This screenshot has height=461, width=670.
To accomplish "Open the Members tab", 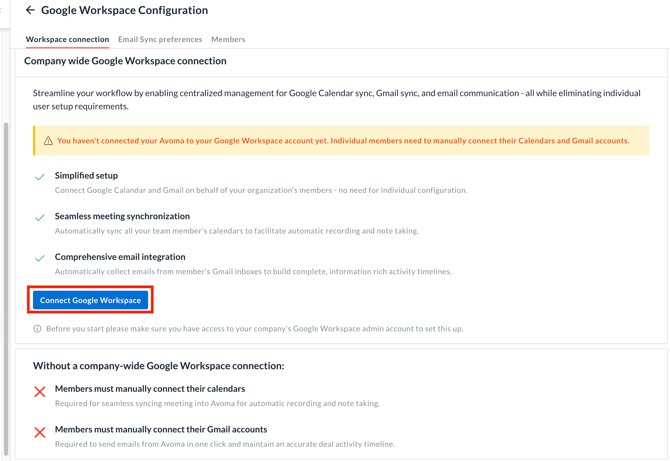I will tap(228, 39).
